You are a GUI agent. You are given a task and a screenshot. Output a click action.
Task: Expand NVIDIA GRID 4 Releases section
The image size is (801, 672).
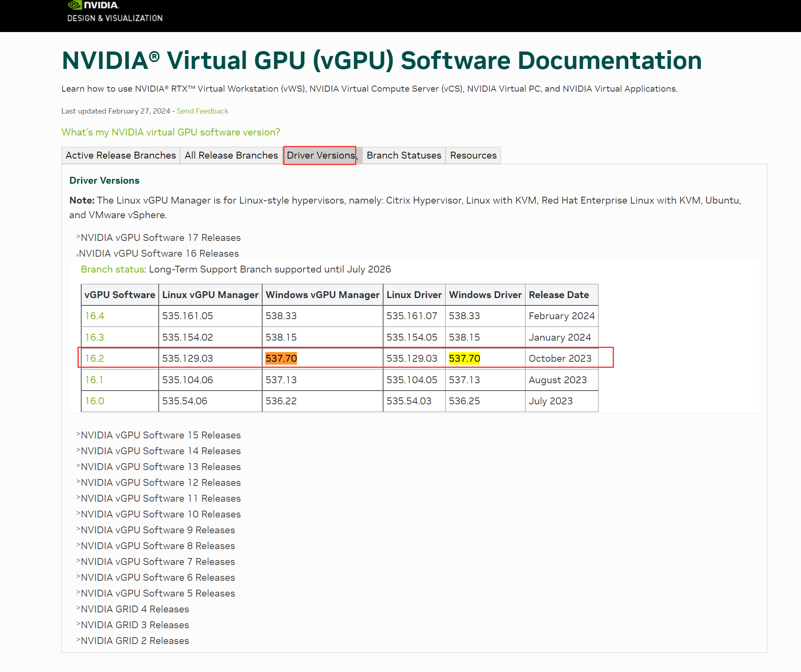pyautogui.click(x=135, y=609)
